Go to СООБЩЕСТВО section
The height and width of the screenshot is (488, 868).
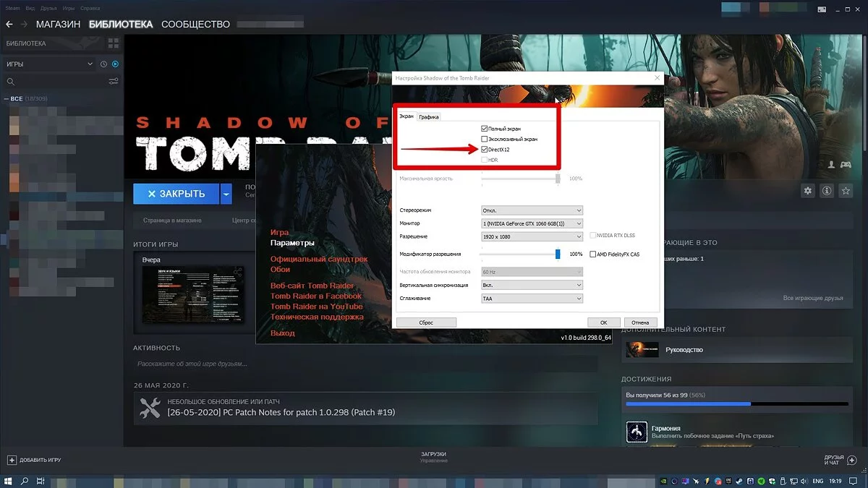pyautogui.click(x=195, y=25)
